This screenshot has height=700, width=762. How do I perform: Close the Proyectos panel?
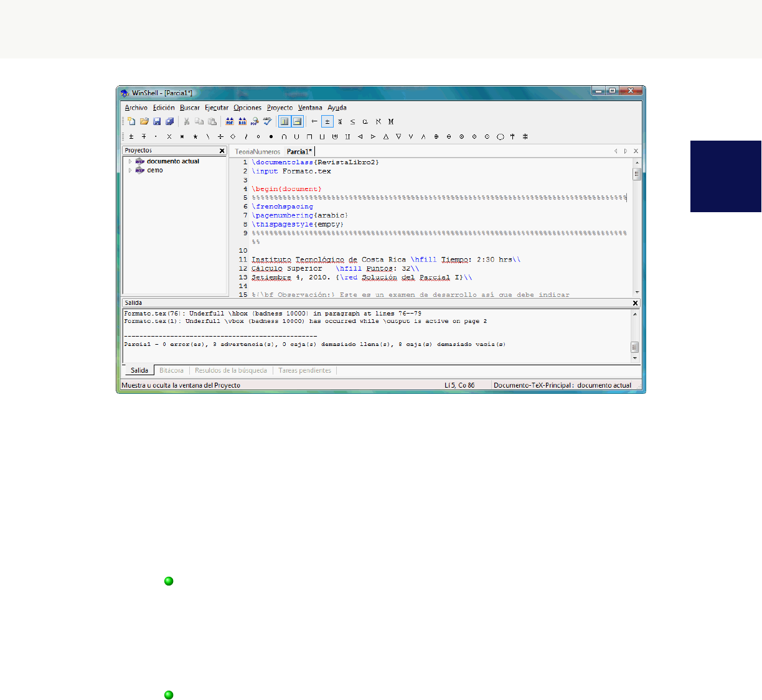(222, 151)
